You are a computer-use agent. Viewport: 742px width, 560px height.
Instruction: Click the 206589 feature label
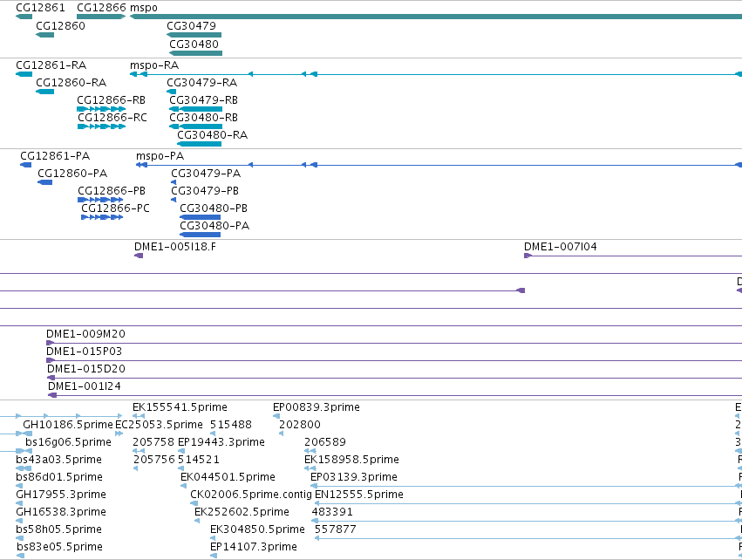[325, 442]
